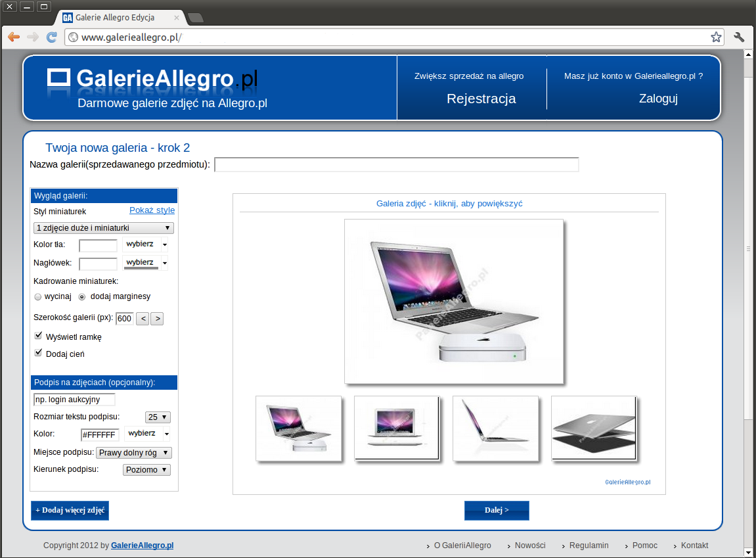
Task: Select the dodaj marginesy radio option
Action: tap(82, 297)
